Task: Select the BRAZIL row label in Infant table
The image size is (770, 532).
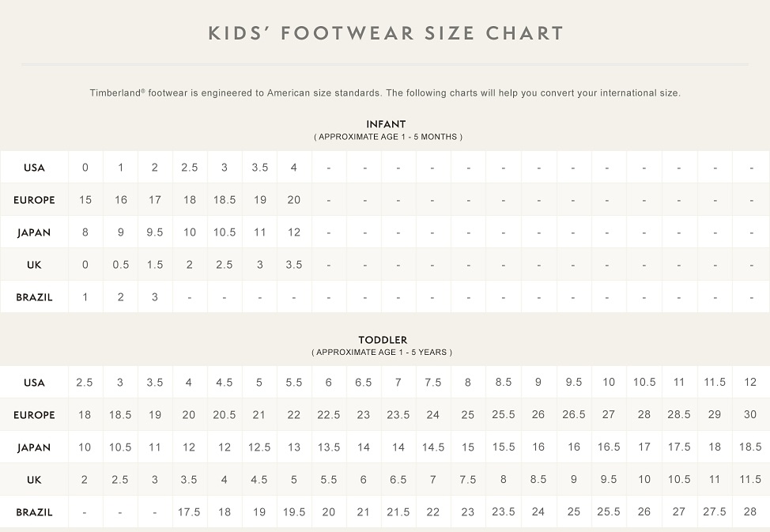Action: (x=34, y=297)
